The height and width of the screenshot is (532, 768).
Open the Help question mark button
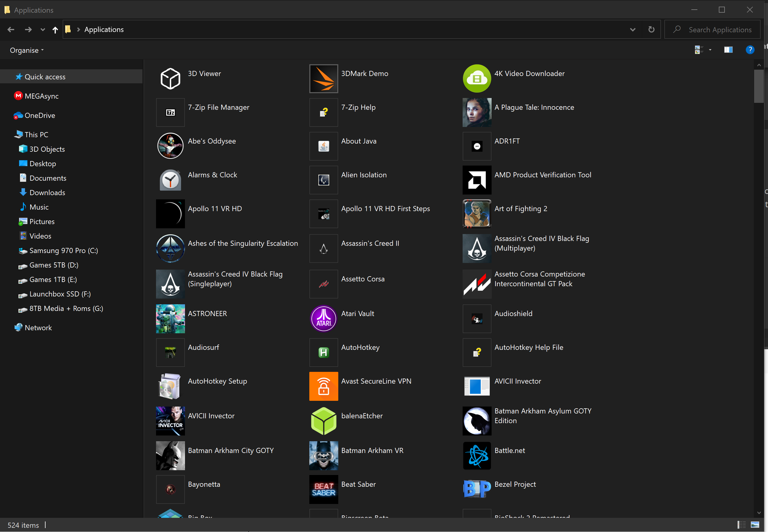(x=750, y=50)
